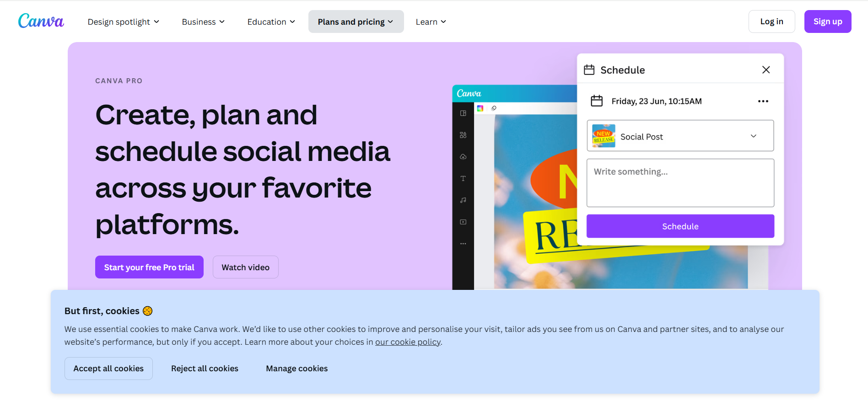The height and width of the screenshot is (401, 868).
Task: Click calendar icon next to Friday date
Action: click(x=597, y=101)
